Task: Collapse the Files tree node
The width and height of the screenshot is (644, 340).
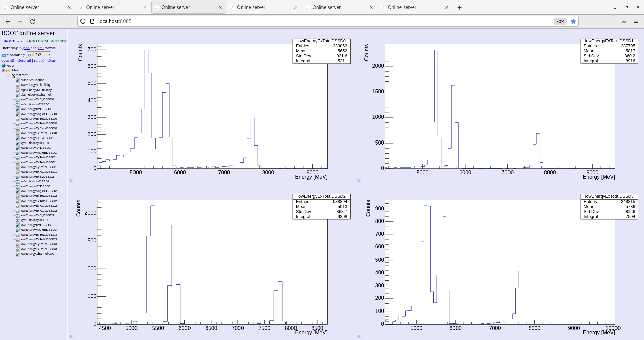Action: pos(3,70)
